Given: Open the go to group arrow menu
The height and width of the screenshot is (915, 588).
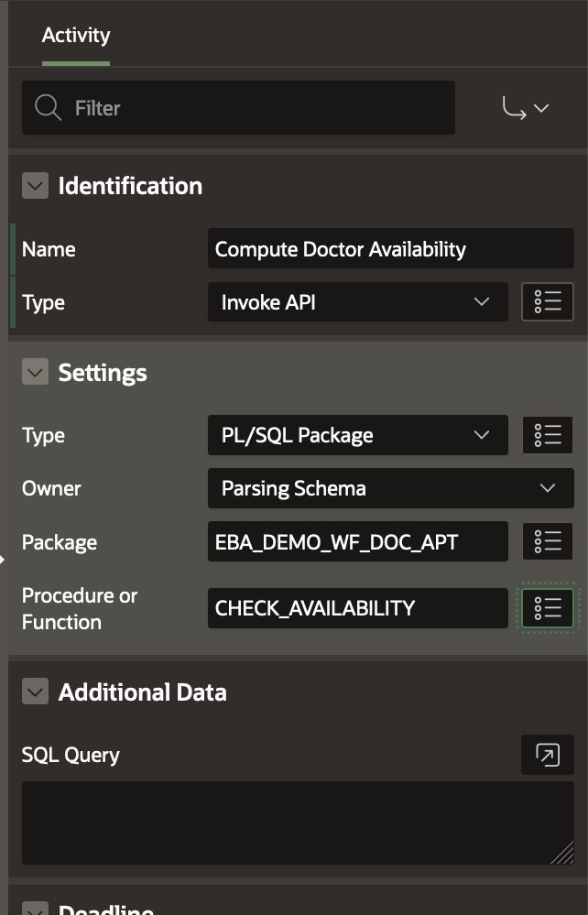Looking at the screenshot, I should [526, 108].
